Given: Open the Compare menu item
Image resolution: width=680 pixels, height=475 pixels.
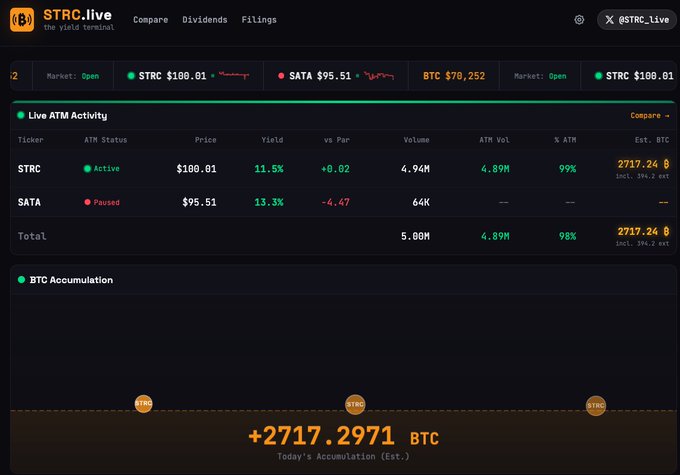Looking at the screenshot, I should [150, 20].
